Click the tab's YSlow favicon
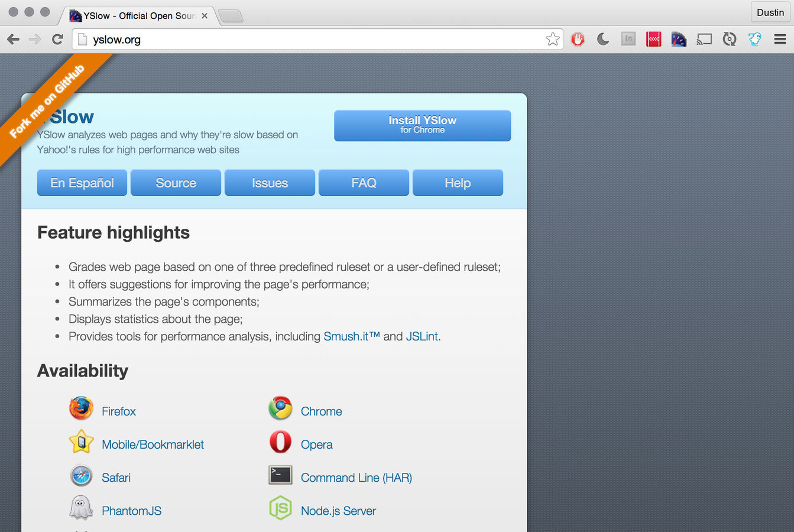 click(x=76, y=15)
